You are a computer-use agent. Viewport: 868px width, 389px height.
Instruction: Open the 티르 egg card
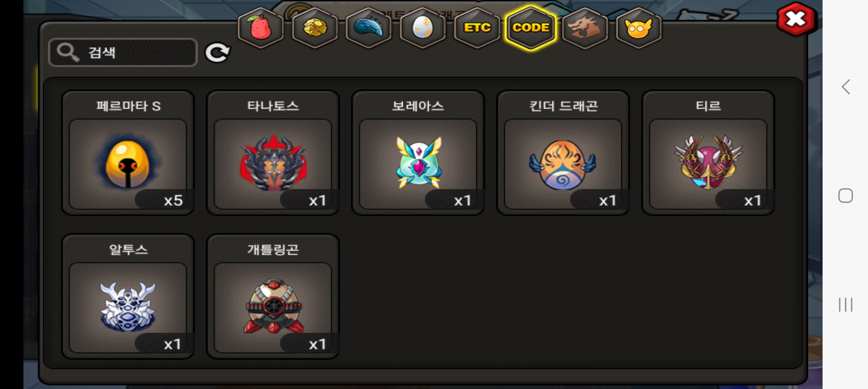click(x=708, y=153)
